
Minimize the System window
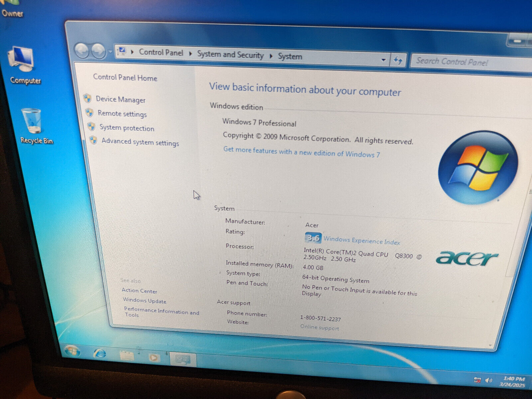[x=517, y=41]
